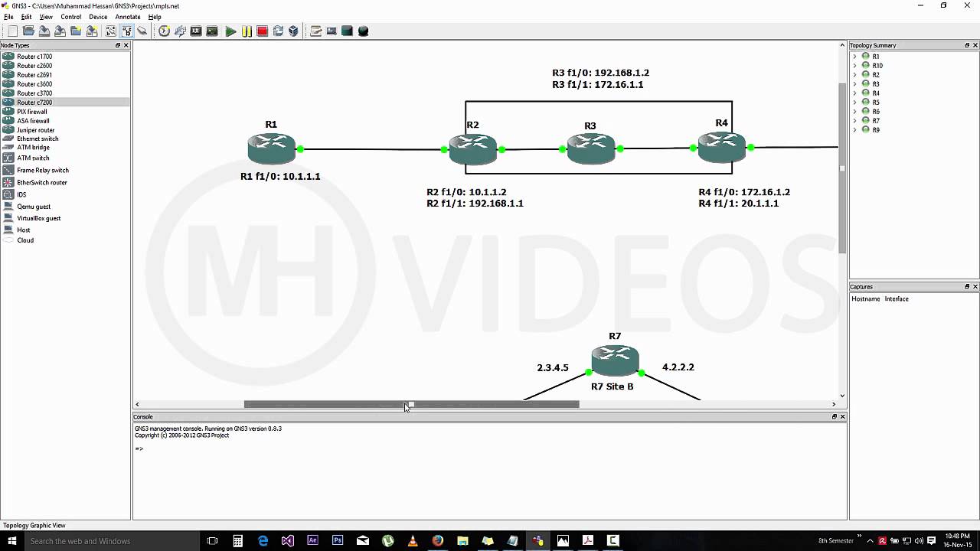This screenshot has height=551, width=980.
Task: Click router R2 on the canvas
Action: 473,149
